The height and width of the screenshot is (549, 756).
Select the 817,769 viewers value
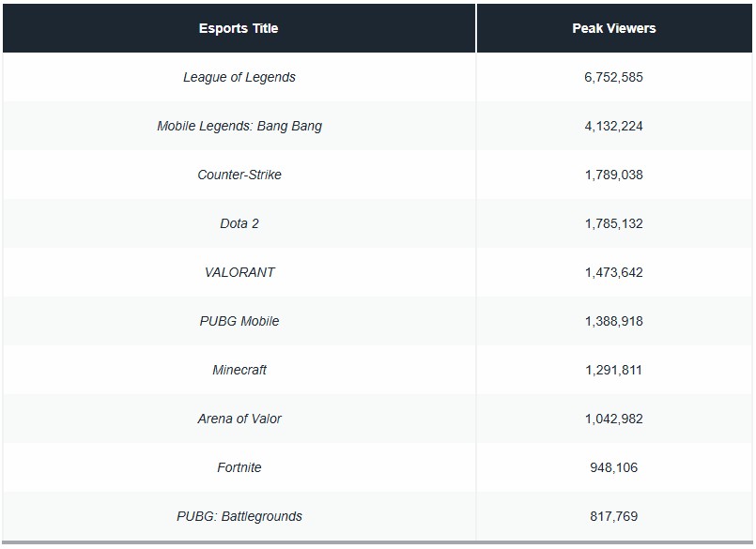click(614, 516)
